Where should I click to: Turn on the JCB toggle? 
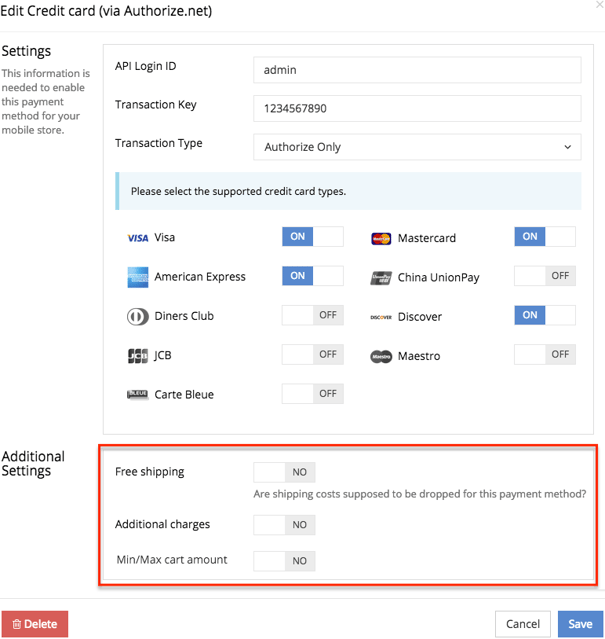pos(312,354)
